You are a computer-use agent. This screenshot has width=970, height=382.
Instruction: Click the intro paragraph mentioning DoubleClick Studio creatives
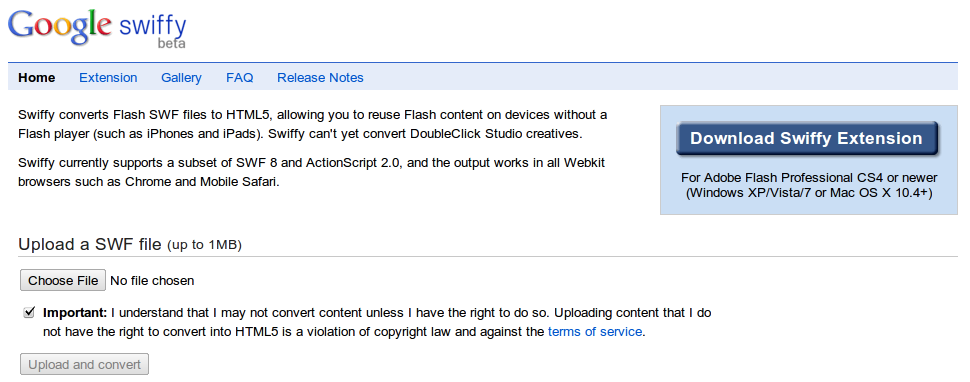pos(313,124)
